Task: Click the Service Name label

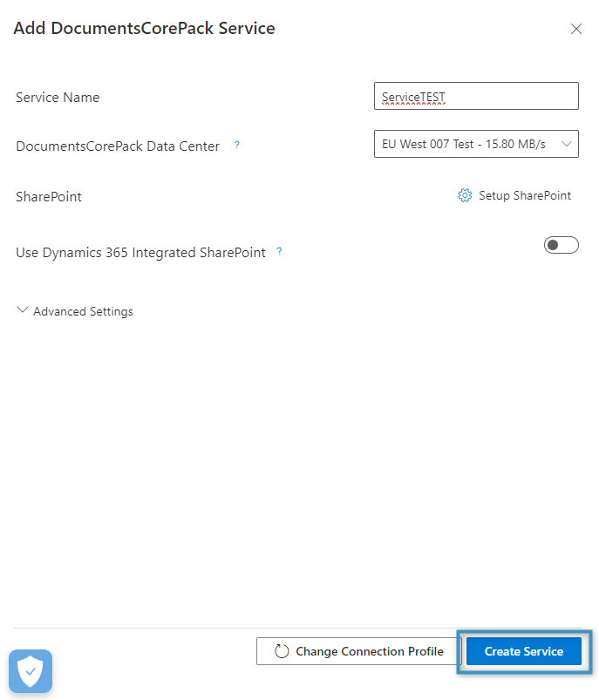Action: (x=58, y=98)
